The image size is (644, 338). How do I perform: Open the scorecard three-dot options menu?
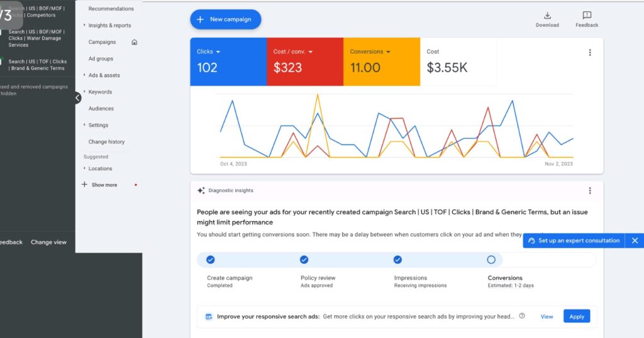click(589, 53)
